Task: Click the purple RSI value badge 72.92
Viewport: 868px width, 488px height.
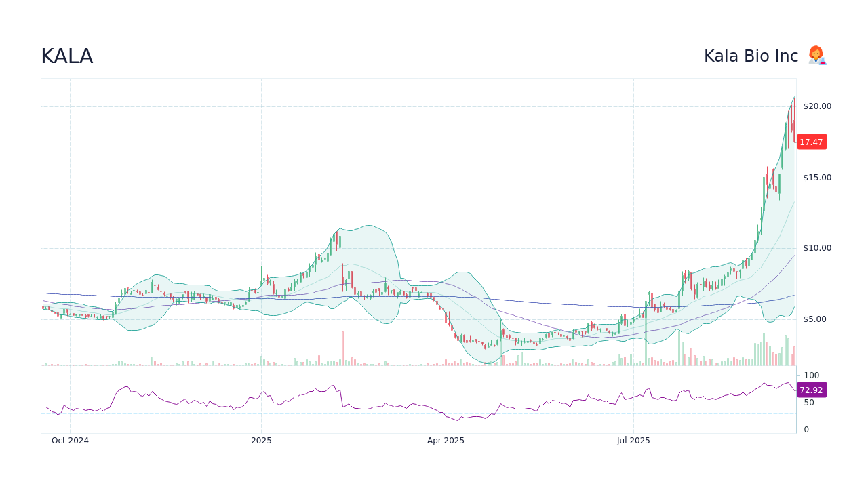Action: [811, 390]
